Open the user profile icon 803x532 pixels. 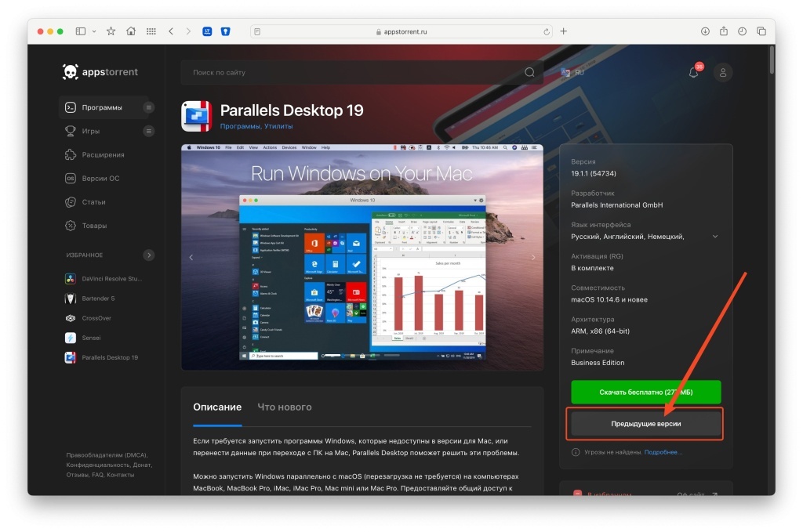pos(723,73)
